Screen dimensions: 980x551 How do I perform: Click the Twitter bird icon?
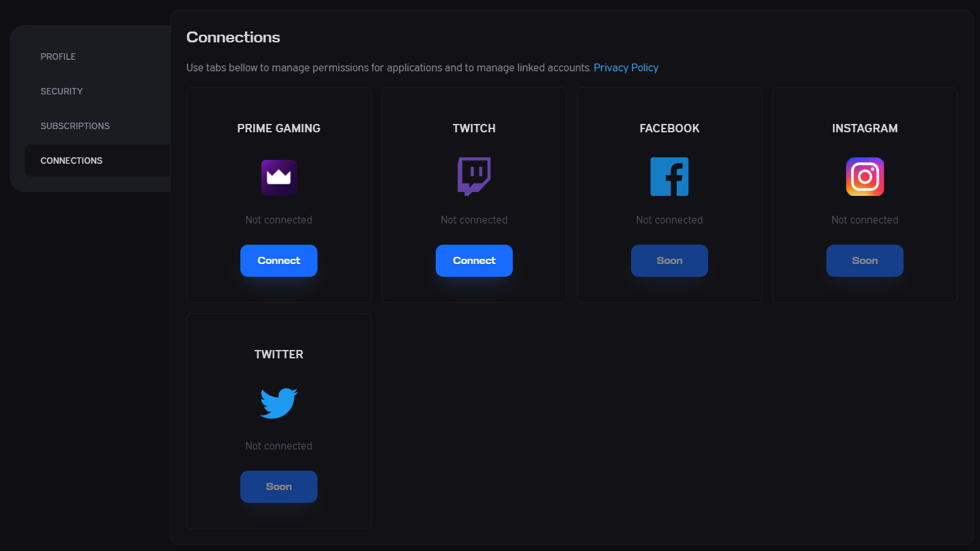point(279,403)
